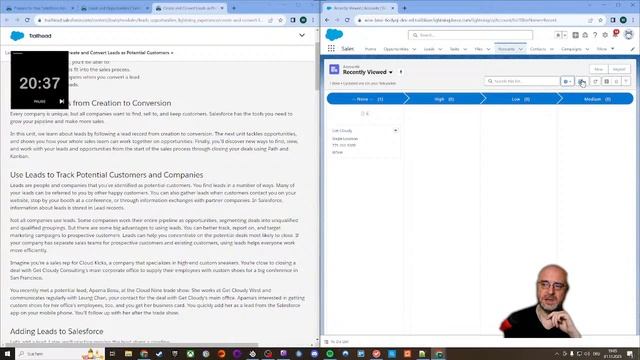Expand the Accounts tab dropdown arrow
The height and width of the screenshot is (360, 640).
coord(520,49)
